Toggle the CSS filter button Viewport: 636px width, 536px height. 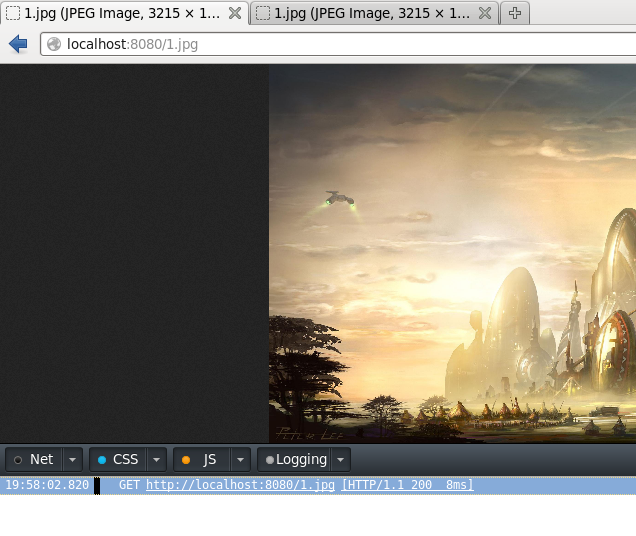[118, 459]
